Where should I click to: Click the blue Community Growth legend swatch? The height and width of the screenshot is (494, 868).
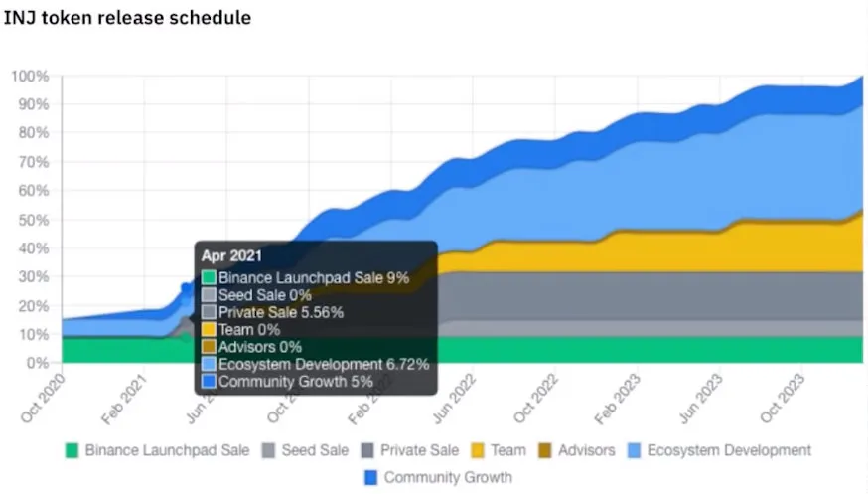pyautogui.click(x=370, y=477)
